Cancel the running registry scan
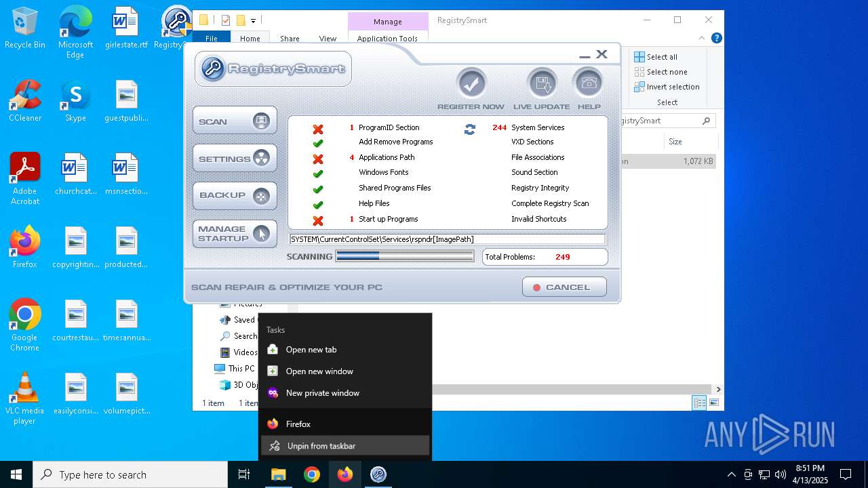Screen dimensions: 868x488 tap(564, 287)
